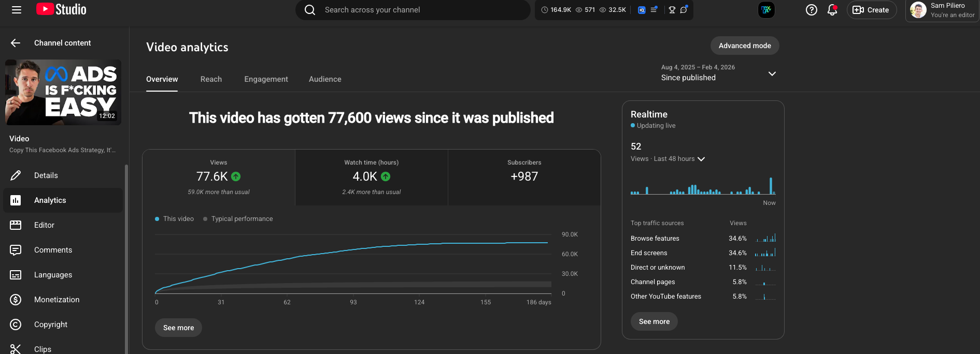
Task: Switch to the Audience tab
Action: click(x=325, y=79)
